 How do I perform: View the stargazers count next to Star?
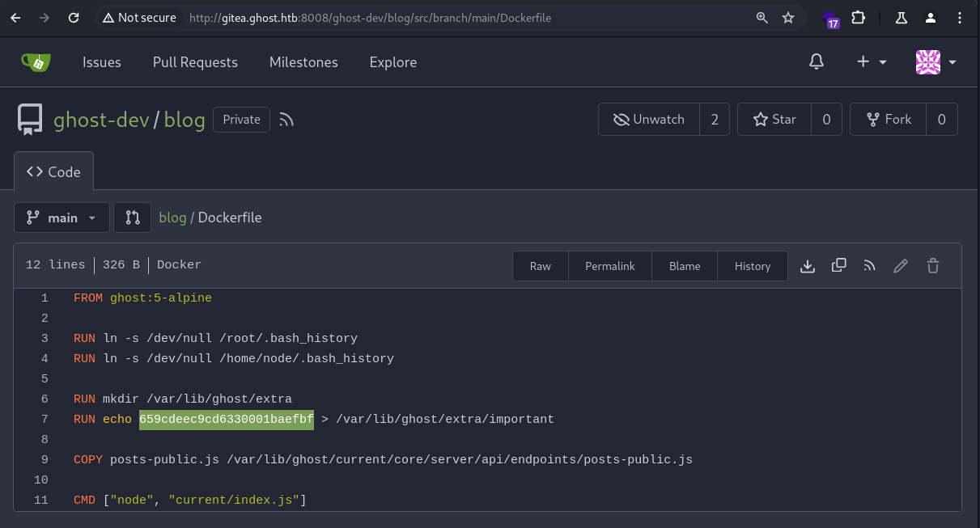826,120
